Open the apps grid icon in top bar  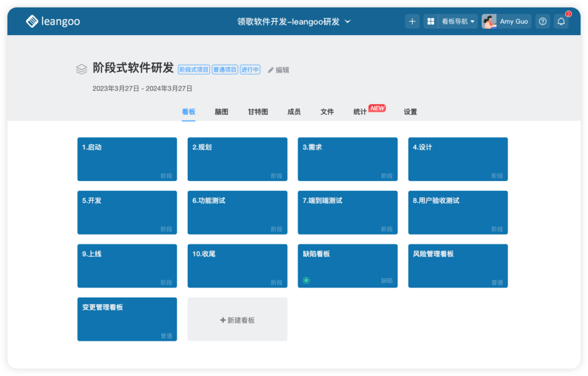(x=431, y=21)
